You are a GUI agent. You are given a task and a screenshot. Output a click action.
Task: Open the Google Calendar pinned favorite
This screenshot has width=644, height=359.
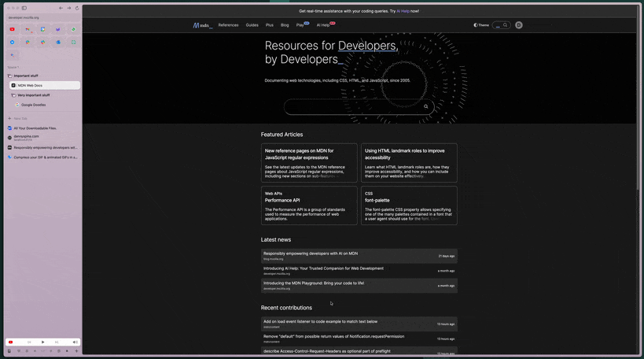42,29
